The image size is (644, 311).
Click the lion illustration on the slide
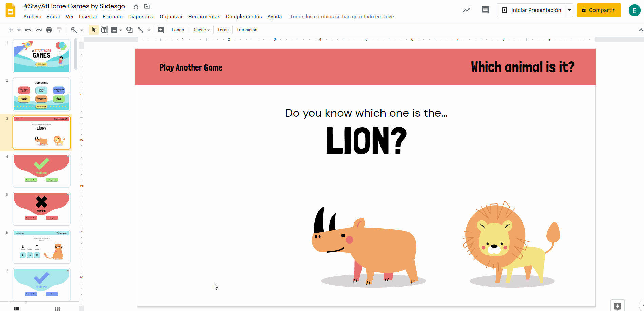point(511,244)
